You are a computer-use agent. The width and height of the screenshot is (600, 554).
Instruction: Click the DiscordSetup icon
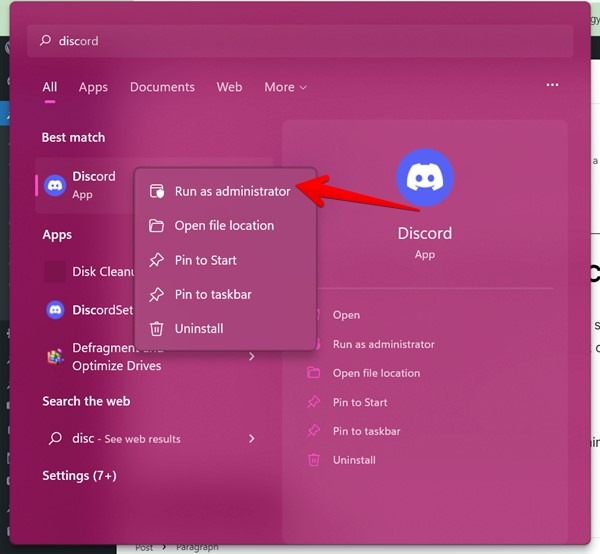[x=55, y=310]
